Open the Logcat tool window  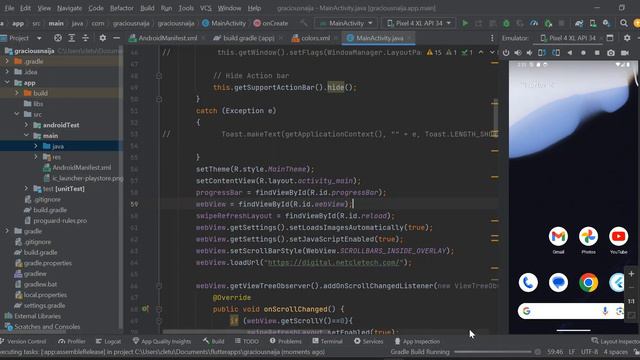coord(108,341)
